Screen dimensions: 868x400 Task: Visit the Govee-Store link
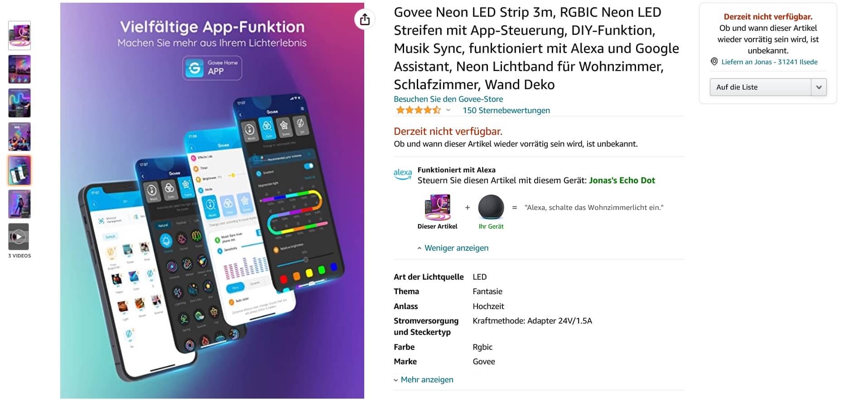coord(448,99)
